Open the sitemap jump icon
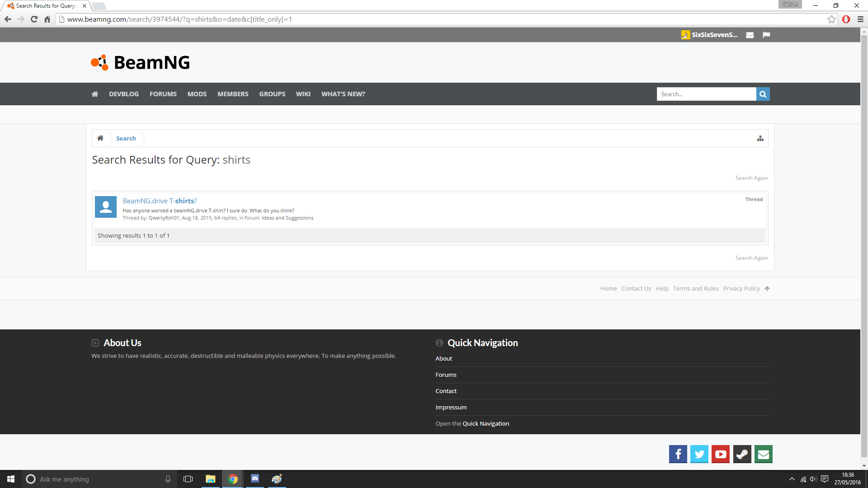Image resolution: width=868 pixels, height=488 pixels. tap(760, 138)
